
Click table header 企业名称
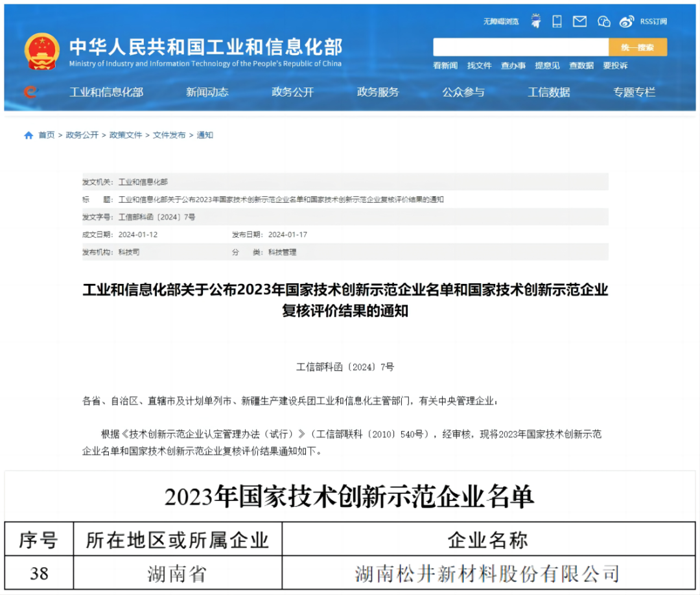(x=488, y=540)
